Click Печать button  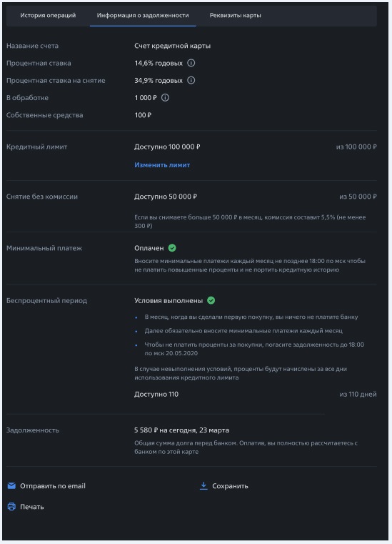pos(32,507)
